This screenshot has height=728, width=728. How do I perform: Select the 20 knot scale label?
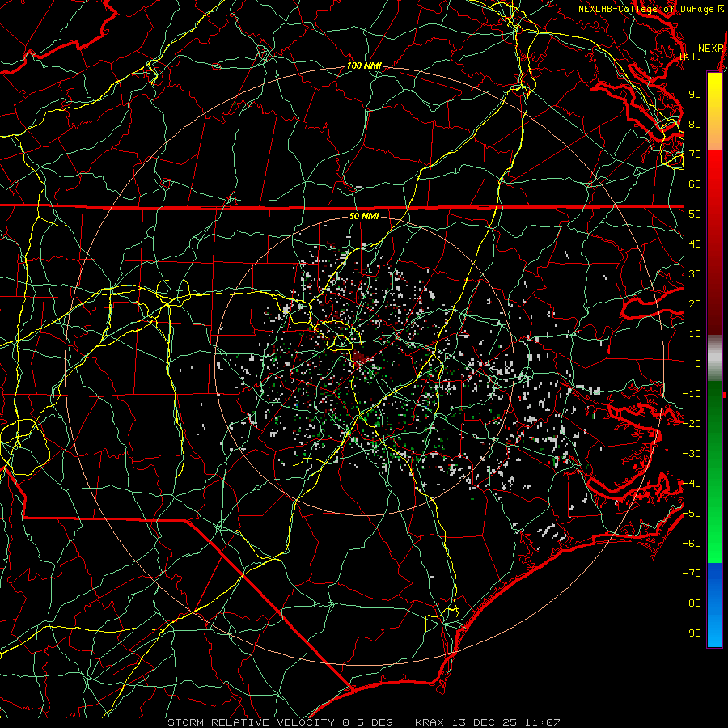click(695, 304)
